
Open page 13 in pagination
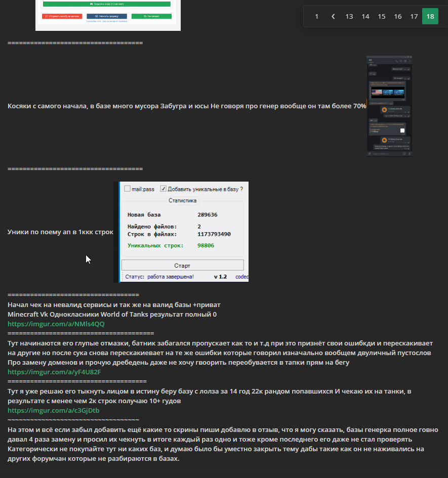click(x=349, y=17)
